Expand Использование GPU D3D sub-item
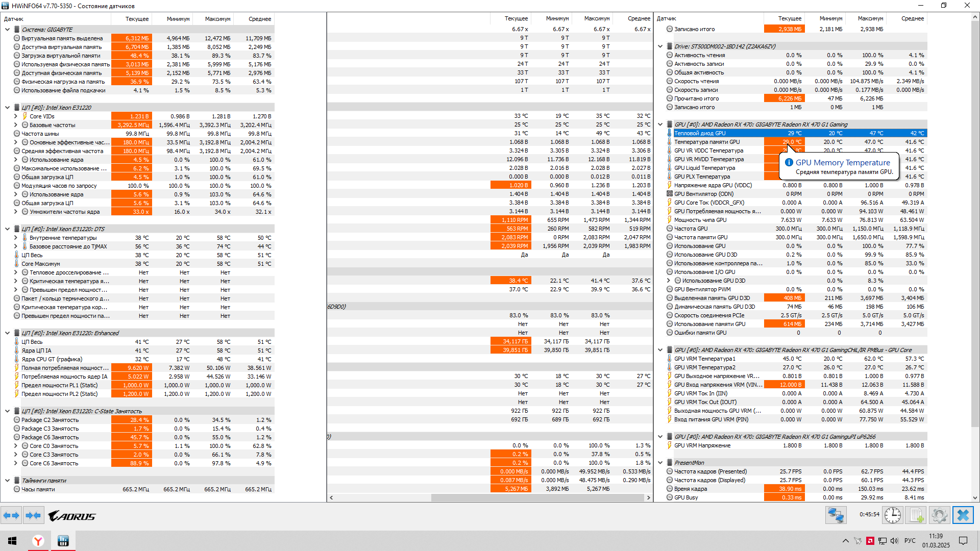The width and height of the screenshot is (980, 551). click(669, 281)
